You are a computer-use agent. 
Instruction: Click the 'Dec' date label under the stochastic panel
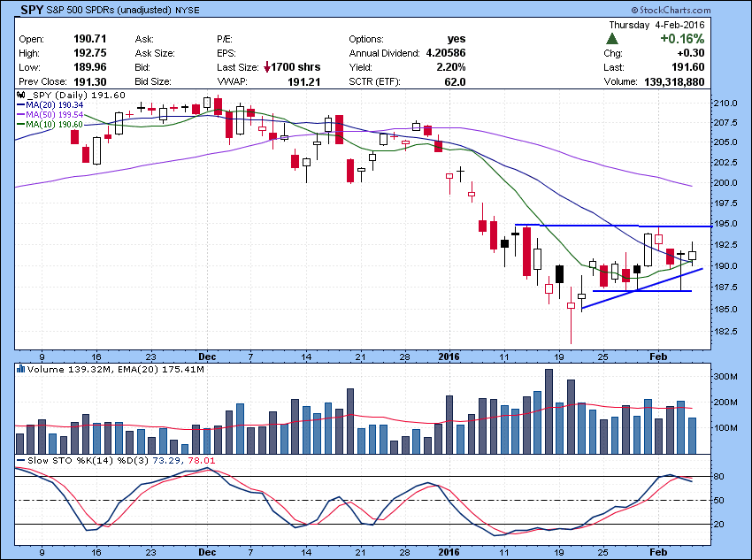[207, 552]
